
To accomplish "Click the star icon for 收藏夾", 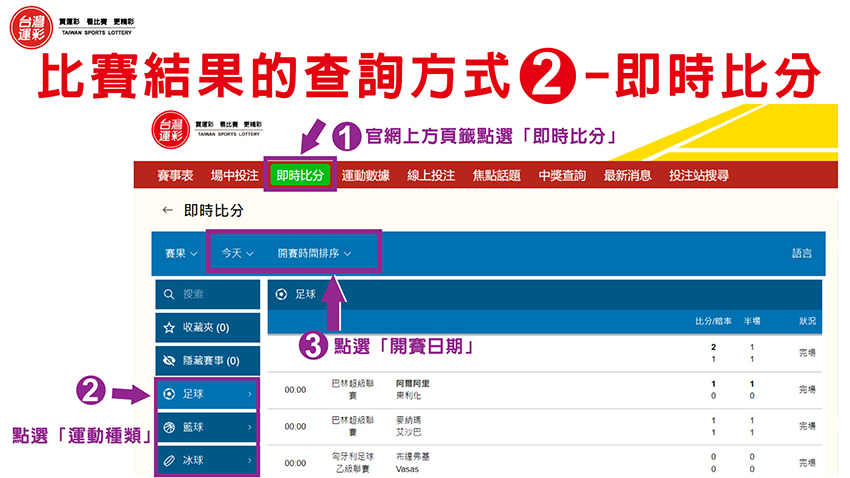I will coord(169,327).
